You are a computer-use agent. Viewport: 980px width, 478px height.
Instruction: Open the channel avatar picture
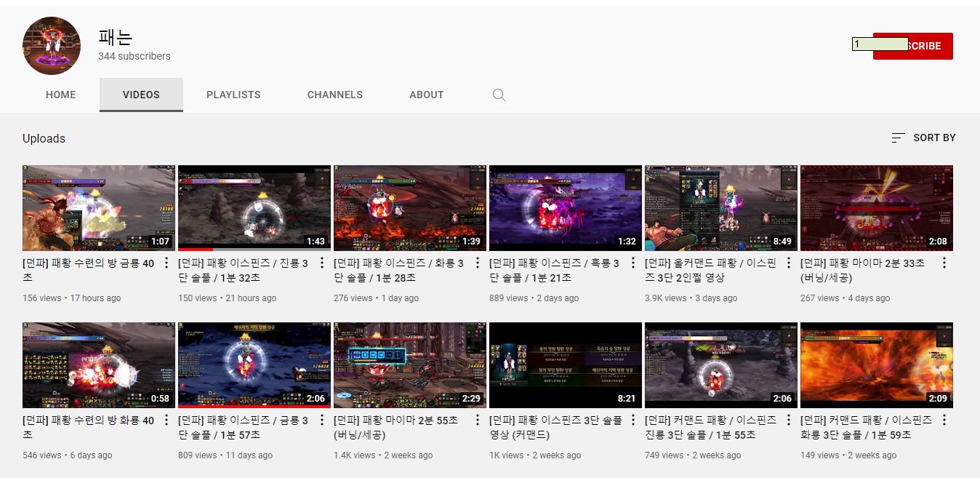52,46
